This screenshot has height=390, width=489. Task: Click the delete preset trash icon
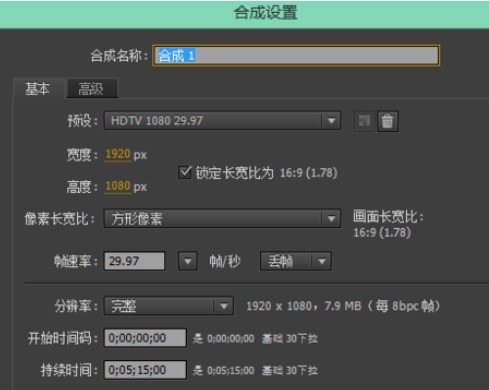[x=387, y=121]
